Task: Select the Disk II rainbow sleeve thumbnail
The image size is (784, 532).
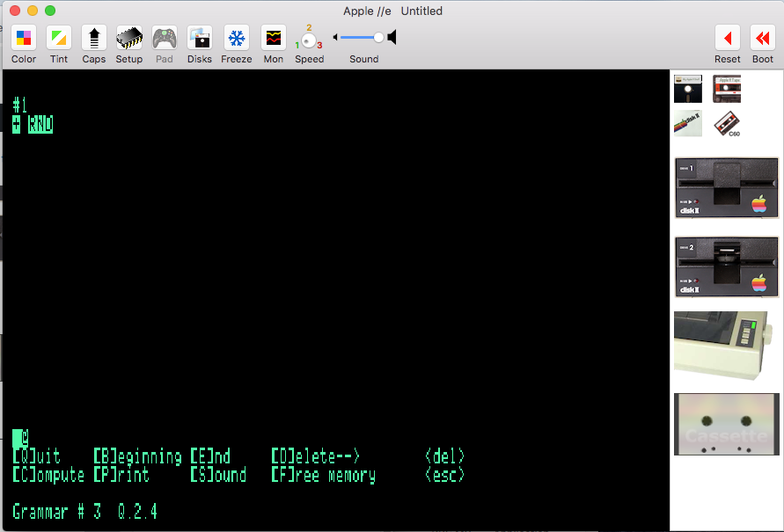Action: pyautogui.click(x=688, y=123)
